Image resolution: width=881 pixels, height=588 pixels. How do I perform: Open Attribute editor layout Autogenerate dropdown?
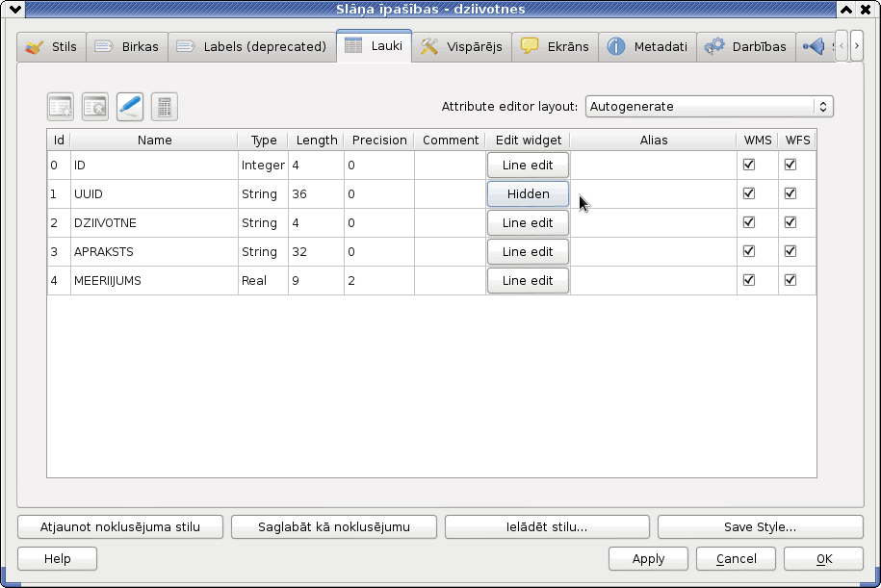point(709,107)
